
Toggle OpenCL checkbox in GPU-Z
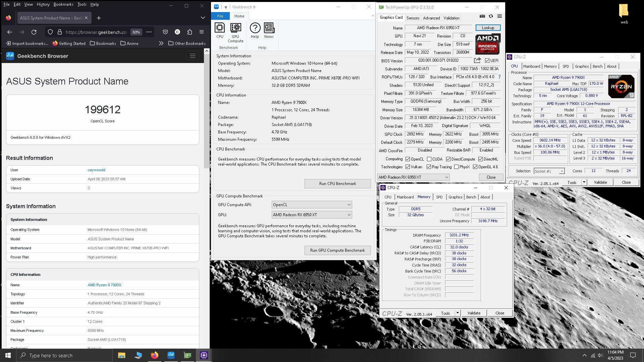[x=408, y=159]
